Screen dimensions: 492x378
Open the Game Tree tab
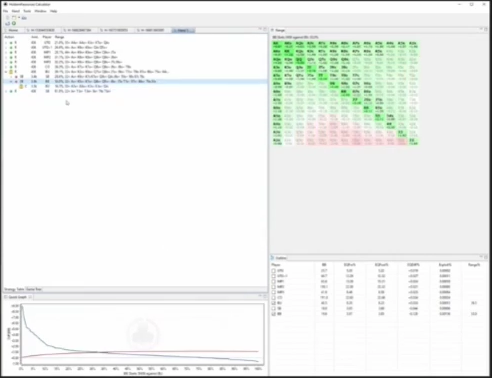[x=34, y=289]
